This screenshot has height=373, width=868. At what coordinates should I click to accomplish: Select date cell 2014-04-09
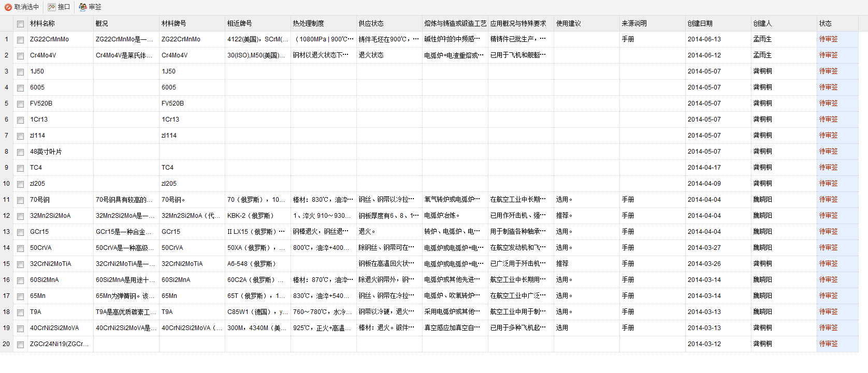point(718,184)
